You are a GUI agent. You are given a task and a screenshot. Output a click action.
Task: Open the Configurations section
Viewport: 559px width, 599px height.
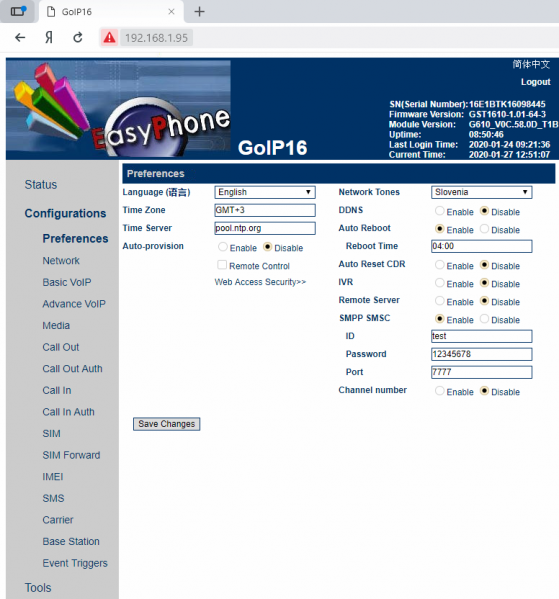point(65,213)
